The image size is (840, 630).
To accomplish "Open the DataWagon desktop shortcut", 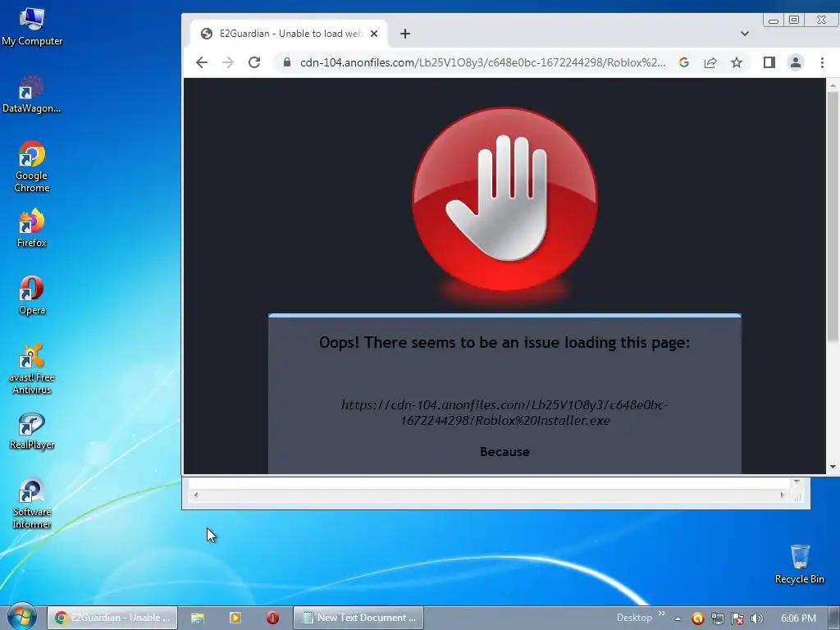I will coord(32,95).
